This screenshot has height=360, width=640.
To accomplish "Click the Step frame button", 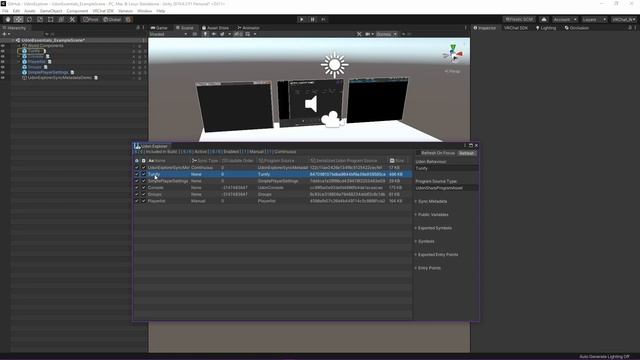I will coord(323,20).
